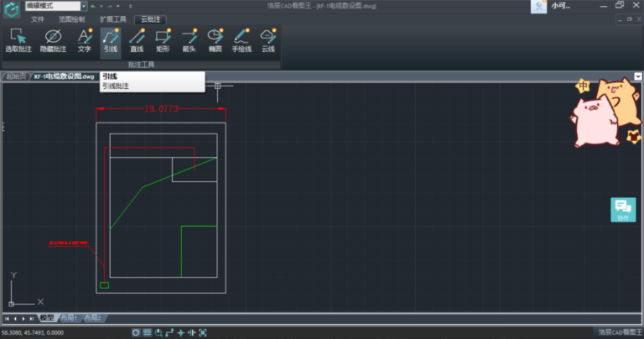Click the 小可 user account name
The image size is (644, 339).
(x=561, y=6)
